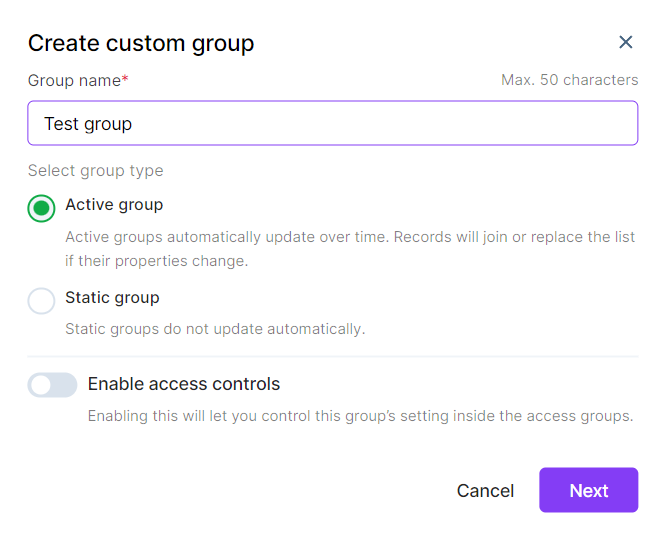Screen dimensions: 671x533
Task: Click the "Create custom group" dialog title
Action: pyautogui.click(x=141, y=43)
